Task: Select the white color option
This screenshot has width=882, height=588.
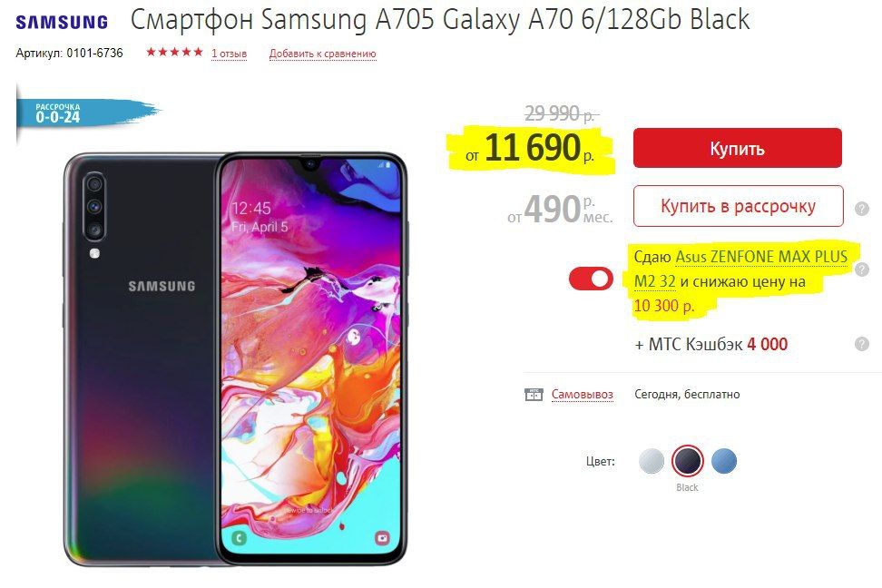Action: tap(652, 461)
